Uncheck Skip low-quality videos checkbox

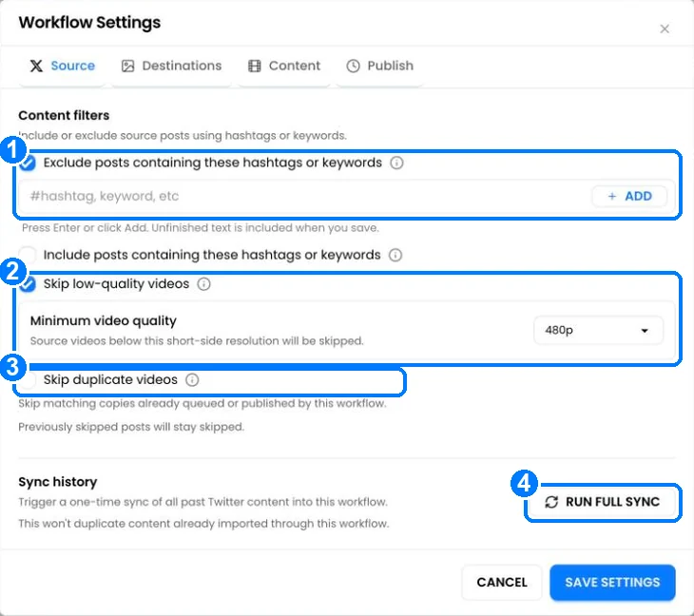pos(28,284)
